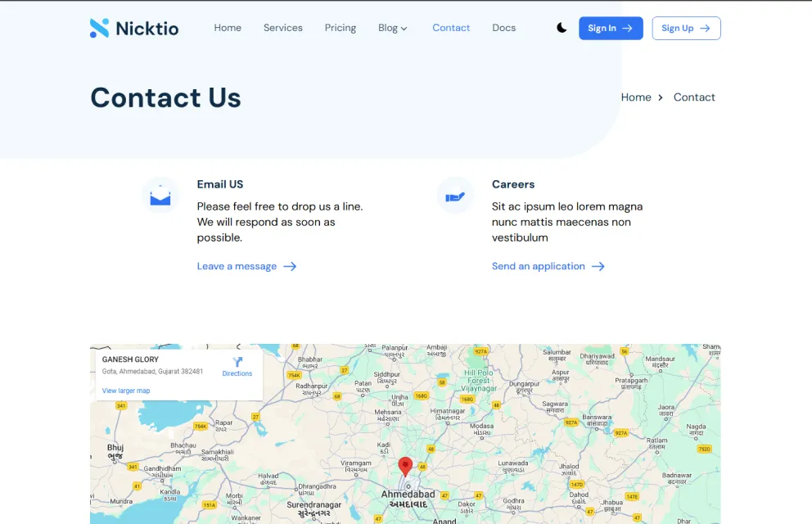Open View larger map link
The height and width of the screenshot is (524, 812).
point(126,391)
